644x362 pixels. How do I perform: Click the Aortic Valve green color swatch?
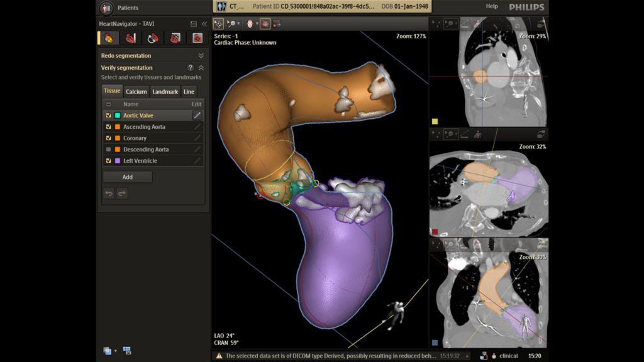coord(118,116)
